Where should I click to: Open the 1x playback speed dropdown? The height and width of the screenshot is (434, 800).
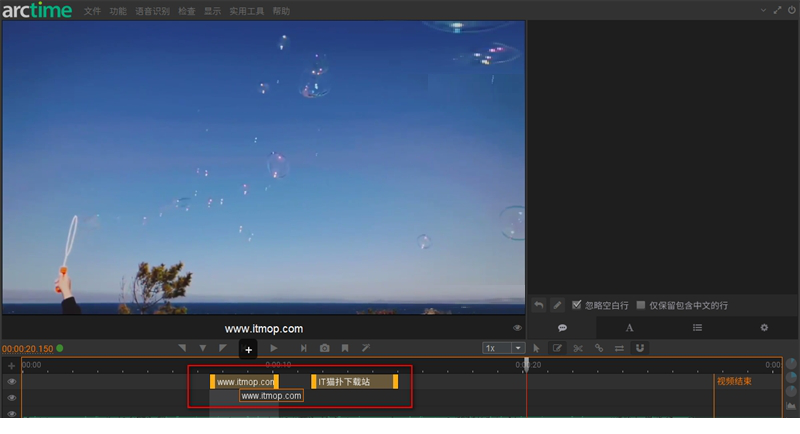[x=503, y=348]
